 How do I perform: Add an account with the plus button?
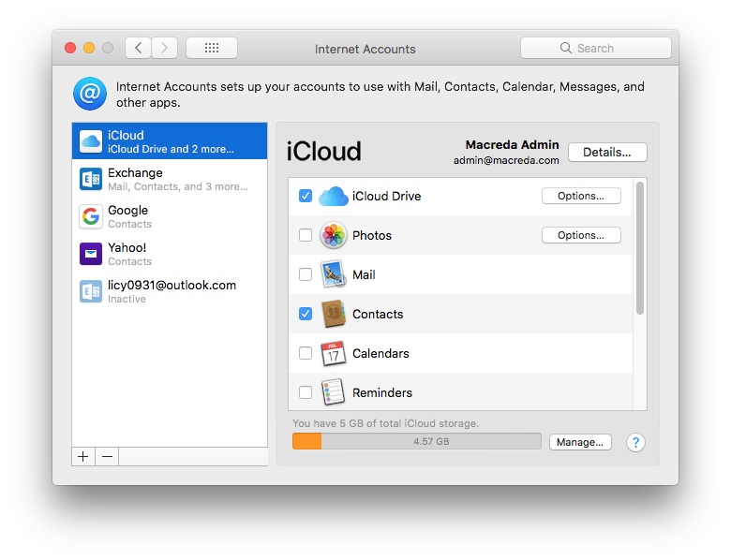point(83,457)
